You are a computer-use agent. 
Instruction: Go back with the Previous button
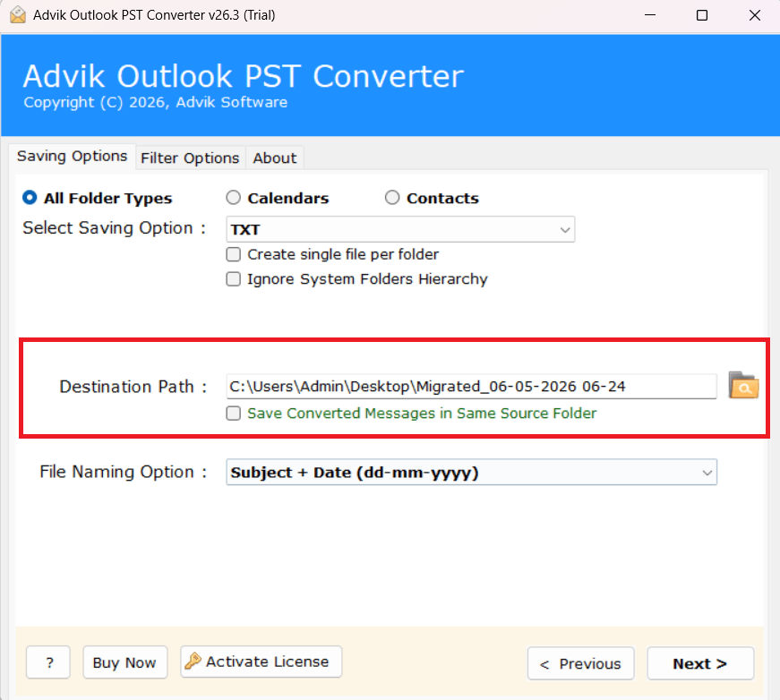[581, 663]
